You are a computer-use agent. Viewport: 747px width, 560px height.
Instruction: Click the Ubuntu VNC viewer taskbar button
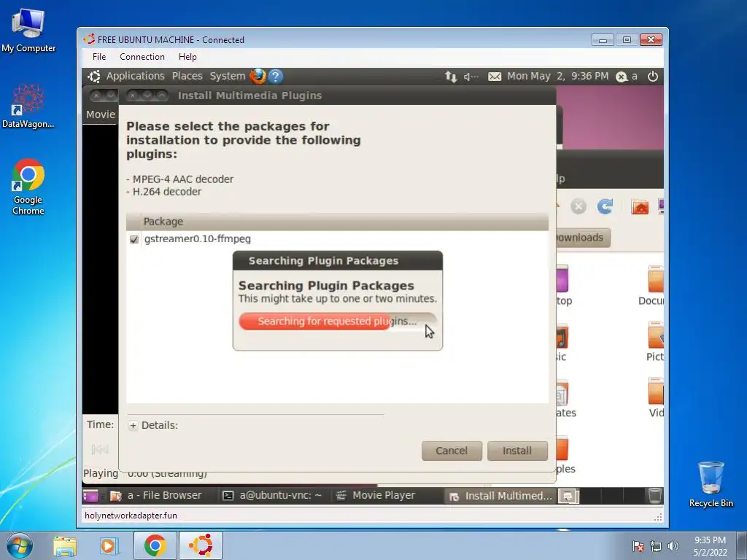click(x=201, y=545)
